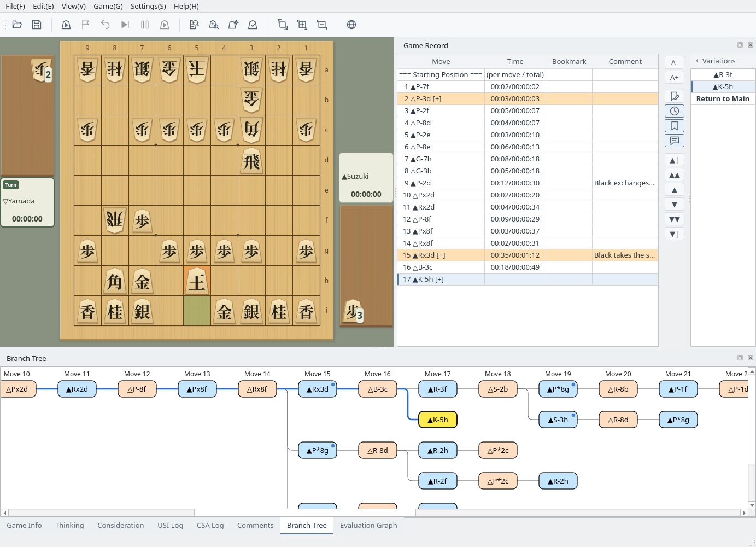This screenshot has height=547, width=756.
Task: Click the greyed piece-play icon after pause
Action: click(x=165, y=25)
